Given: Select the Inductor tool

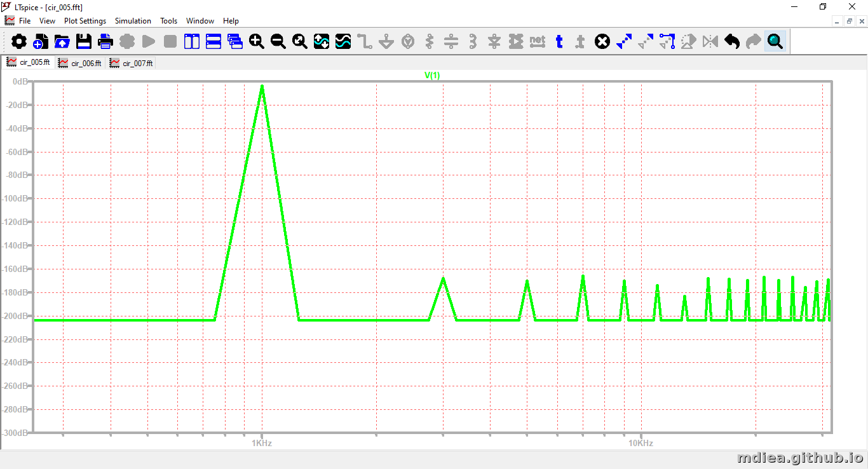Looking at the screenshot, I should (x=473, y=42).
